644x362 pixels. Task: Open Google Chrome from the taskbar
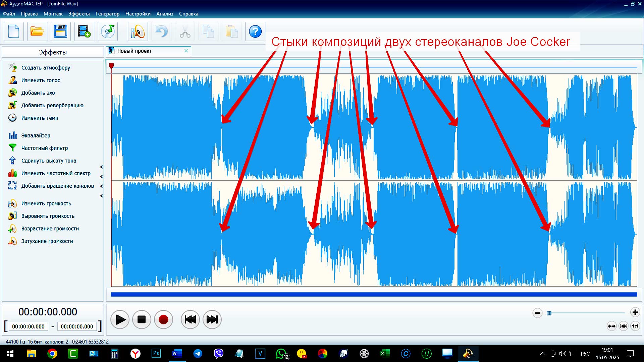click(52, 354)
